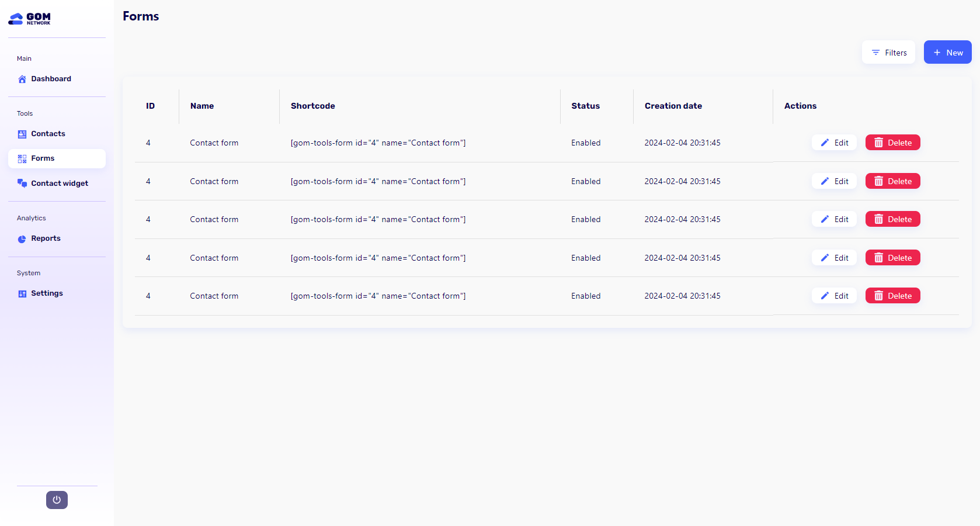Edit the form in the third row
The image size is (980, 526).
point(834,219)
